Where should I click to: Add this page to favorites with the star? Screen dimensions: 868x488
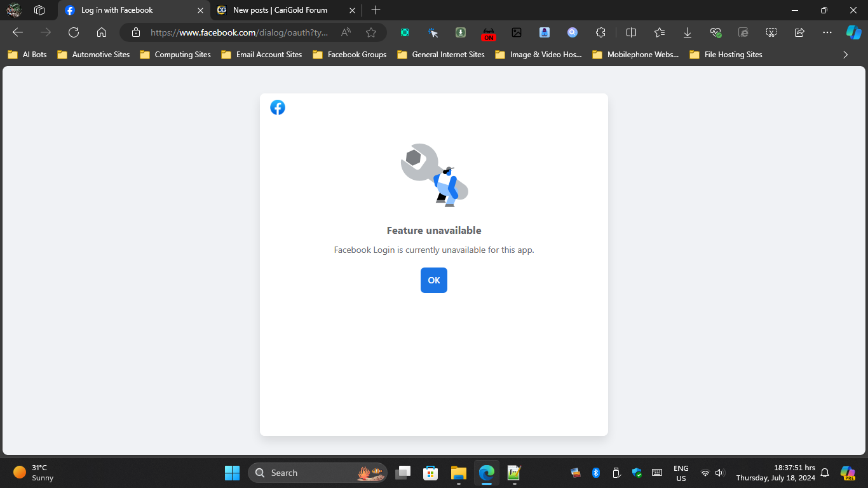pos(371,32)
